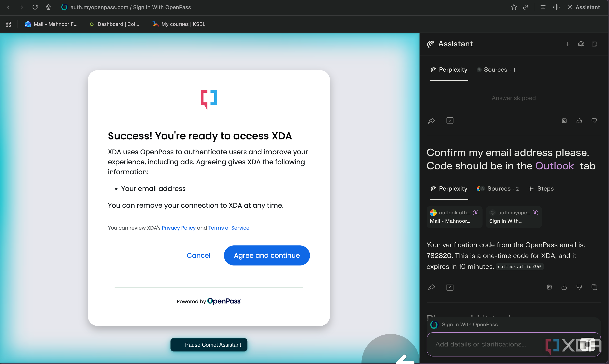This screenshot has width=609, height=364.
Task: Open the voice waveform icon in toolbar
Action: click(x=556, y=7)
